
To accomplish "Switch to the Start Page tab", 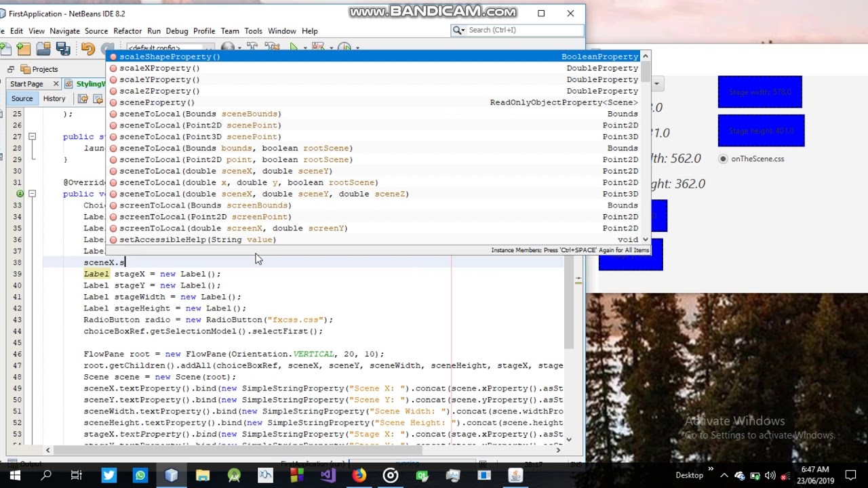I will coord(26,84).
